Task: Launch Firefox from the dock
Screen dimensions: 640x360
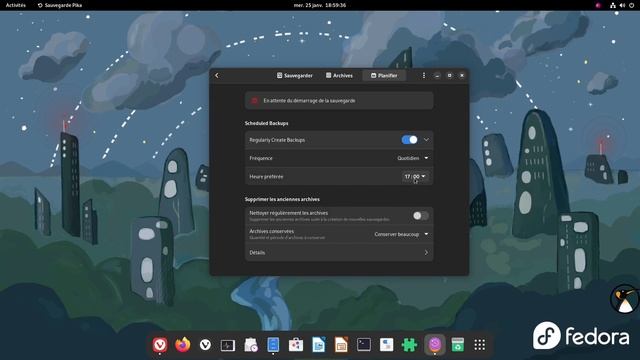Action: (182, 345)
